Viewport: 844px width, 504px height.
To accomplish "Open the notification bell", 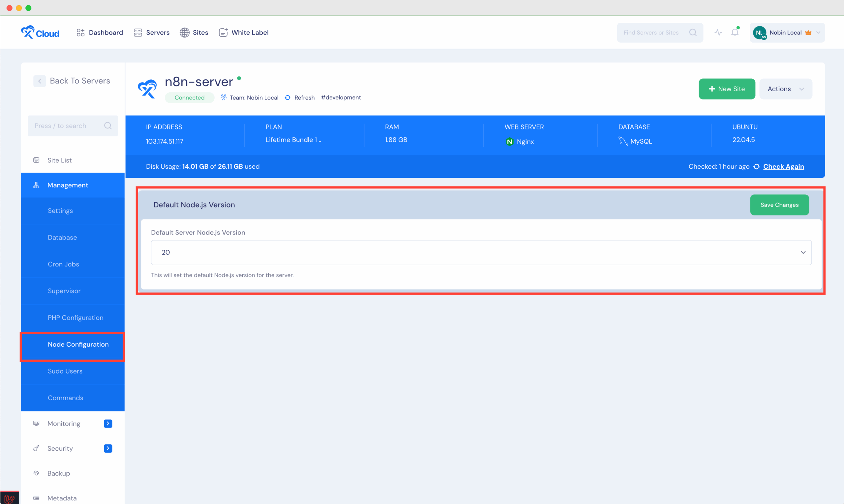I will tap(735, 32).
